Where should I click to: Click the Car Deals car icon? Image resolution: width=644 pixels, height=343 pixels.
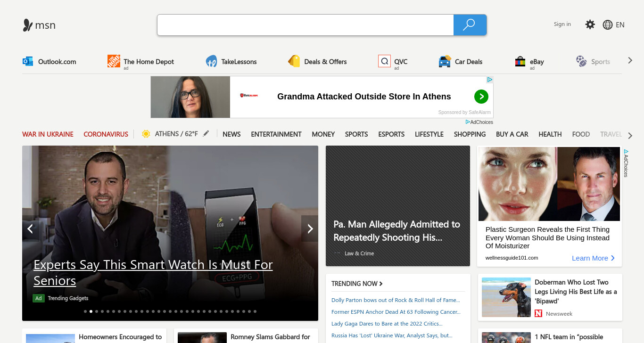point(445,61)
